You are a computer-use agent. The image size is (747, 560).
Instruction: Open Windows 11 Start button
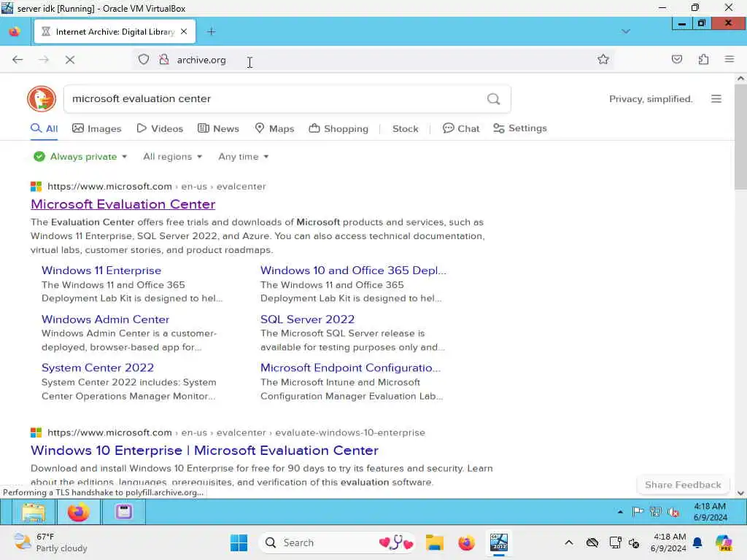pos(239,542)
